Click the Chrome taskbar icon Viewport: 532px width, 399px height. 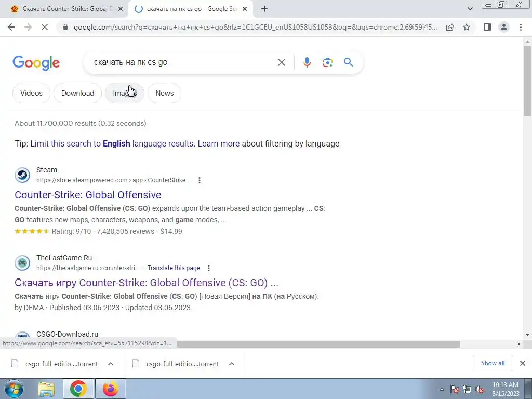[x=78, y=389]
